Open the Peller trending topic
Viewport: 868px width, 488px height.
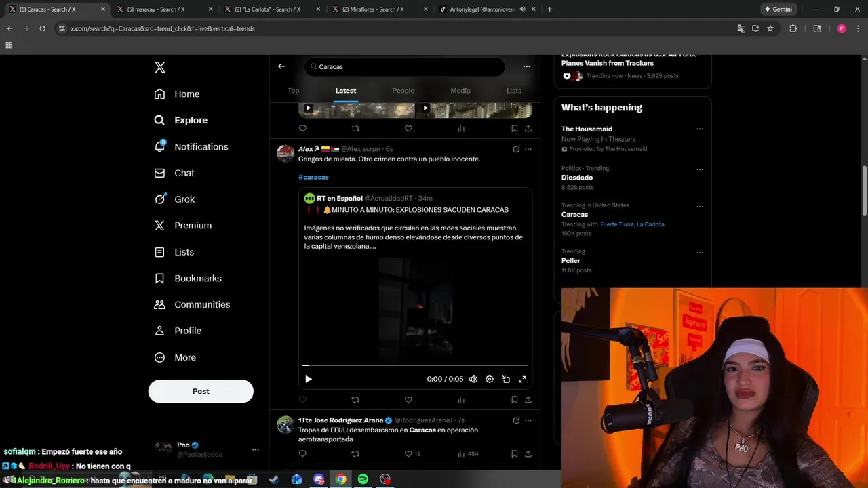(571, 261)
